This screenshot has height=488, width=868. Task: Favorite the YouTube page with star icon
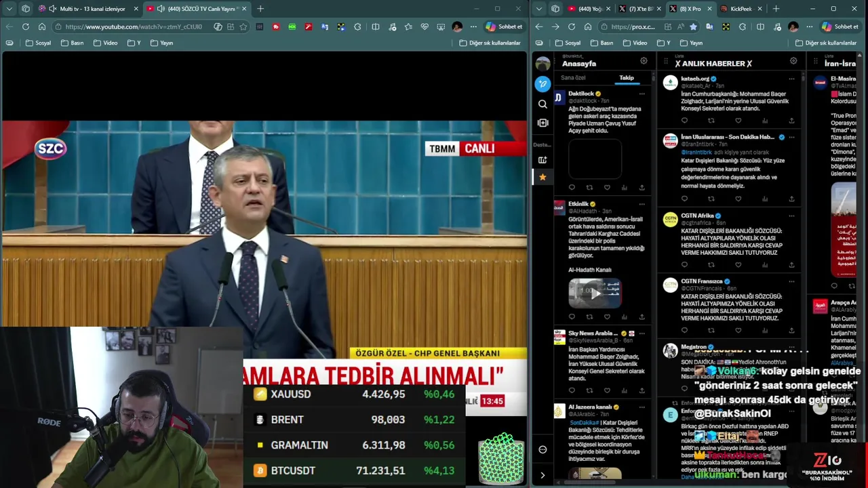tap(243, 26)
